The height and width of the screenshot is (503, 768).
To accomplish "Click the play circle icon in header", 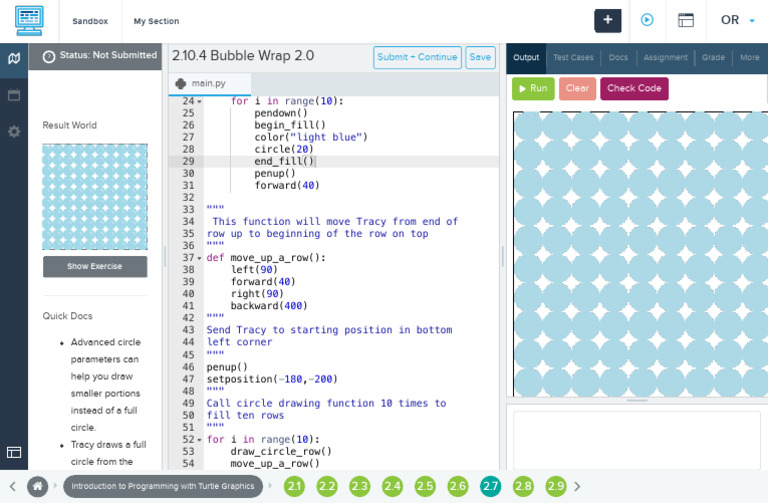I will point(647,20).
